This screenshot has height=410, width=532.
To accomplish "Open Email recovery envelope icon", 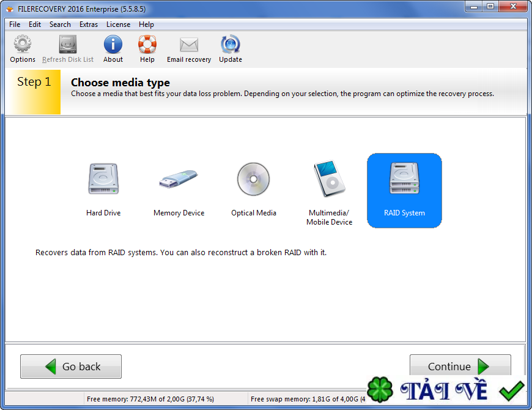I will (x=189, y=45).
